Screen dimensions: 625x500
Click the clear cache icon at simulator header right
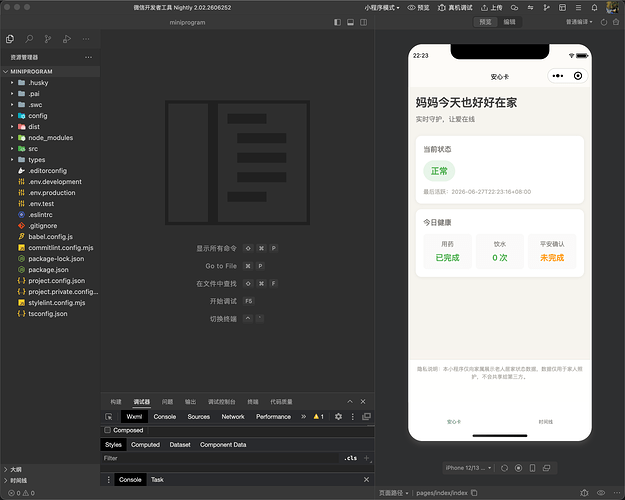click(x=616, y=22)
